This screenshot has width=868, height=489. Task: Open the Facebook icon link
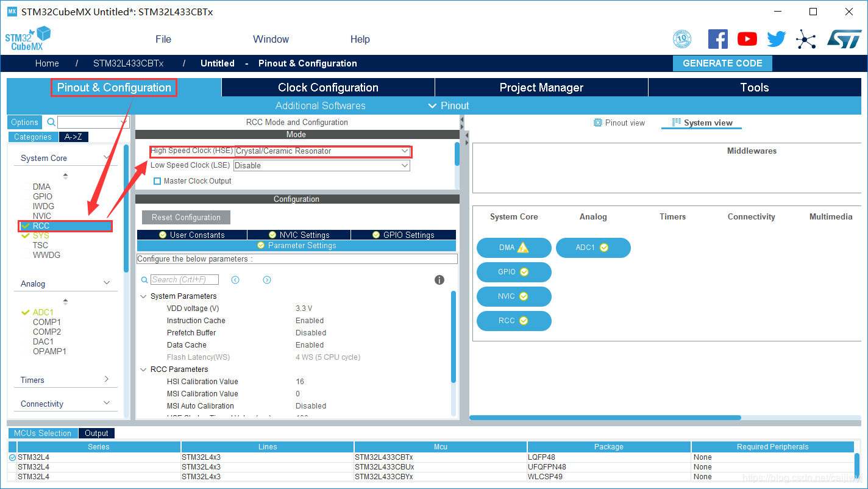coord(717,39)
